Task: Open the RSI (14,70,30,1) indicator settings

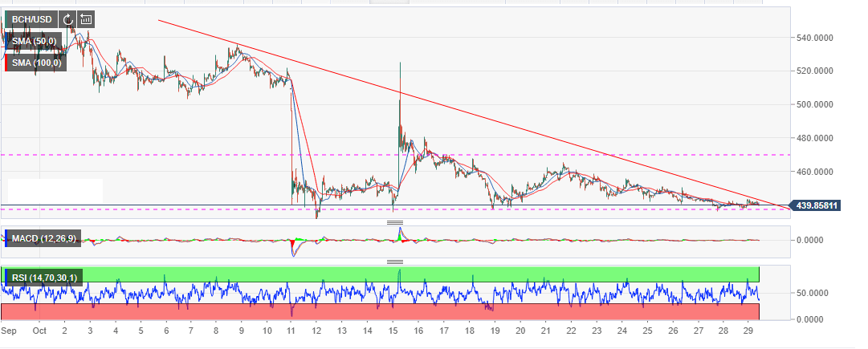Action: [x=47, y=278]
